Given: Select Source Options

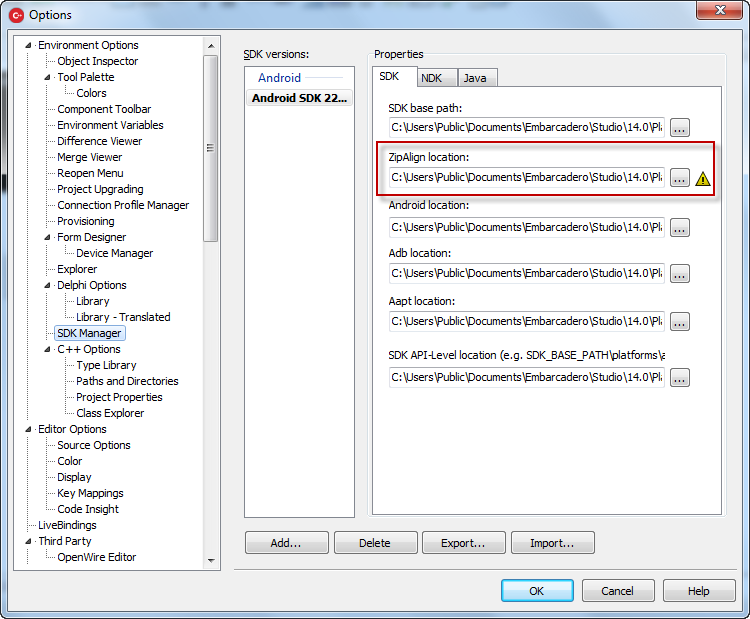Looking at the screenshot, I should coord(94,445).
